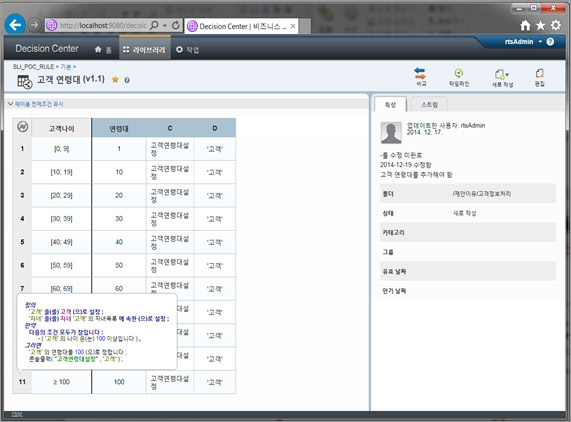Go back with the browser back arrow
The width and height of the screenshot is (571, 422).
15,24
